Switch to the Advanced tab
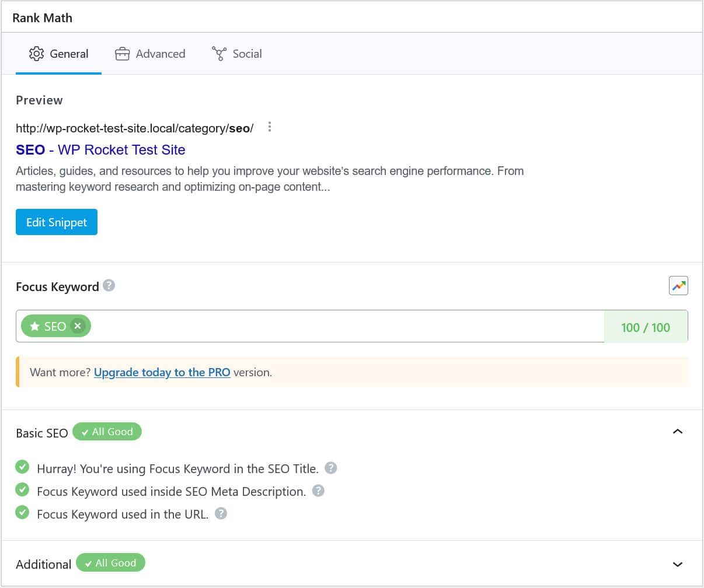This screenshot has width=704, height=588. pos(160,53)
